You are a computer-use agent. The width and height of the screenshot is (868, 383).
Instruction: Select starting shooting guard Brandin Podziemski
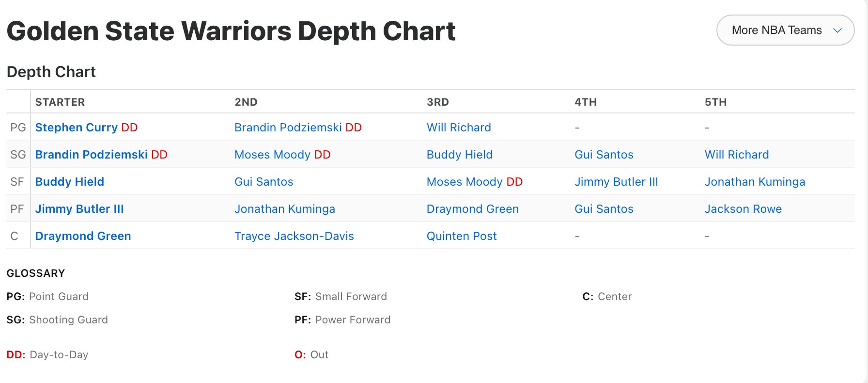click(x=91, y=155)
